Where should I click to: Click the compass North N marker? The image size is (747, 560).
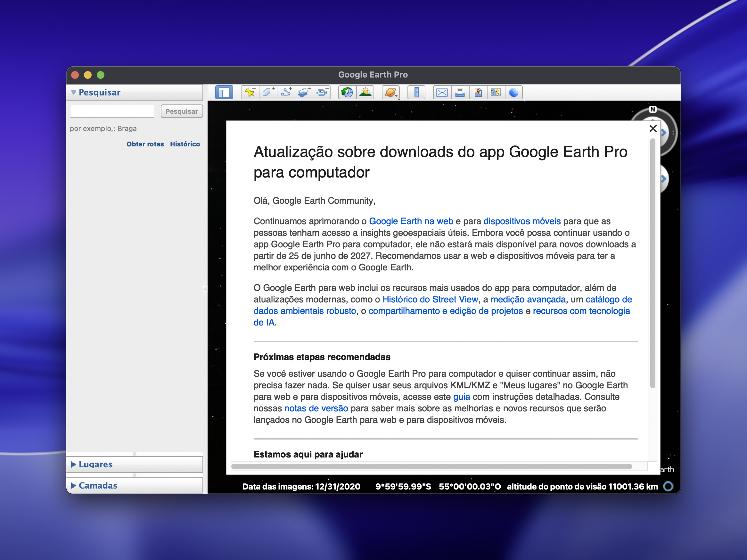pos(653,109)
